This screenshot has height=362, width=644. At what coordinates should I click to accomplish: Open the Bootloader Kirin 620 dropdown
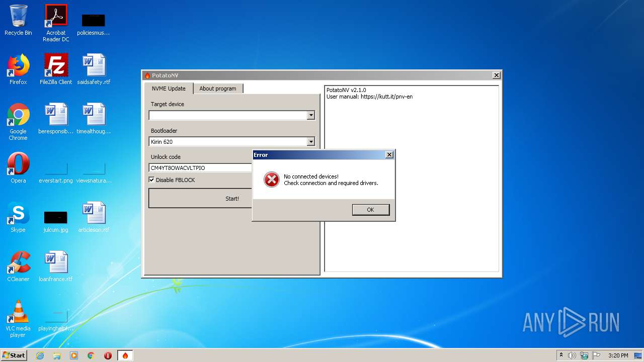311,142
